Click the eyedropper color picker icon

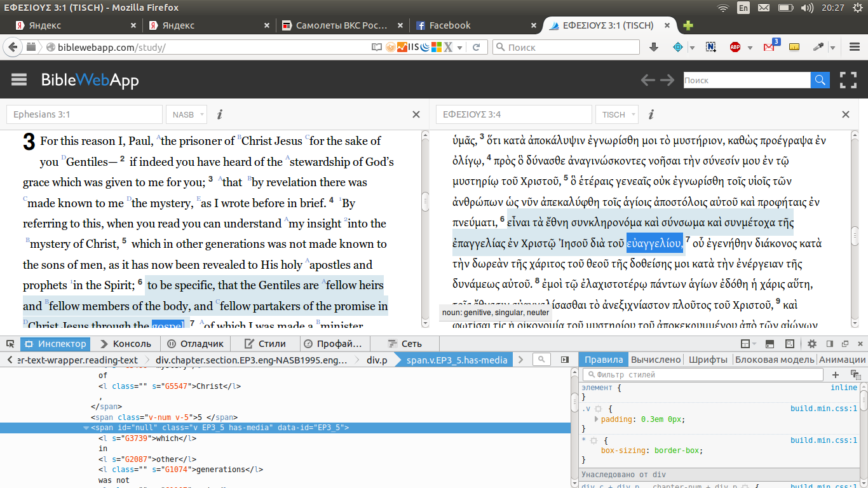click(818, 47)
